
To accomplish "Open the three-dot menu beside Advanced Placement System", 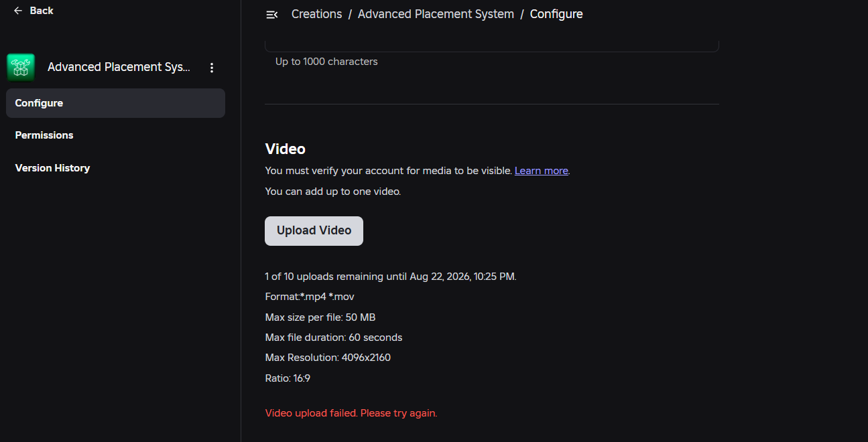I will click(212, 68).
